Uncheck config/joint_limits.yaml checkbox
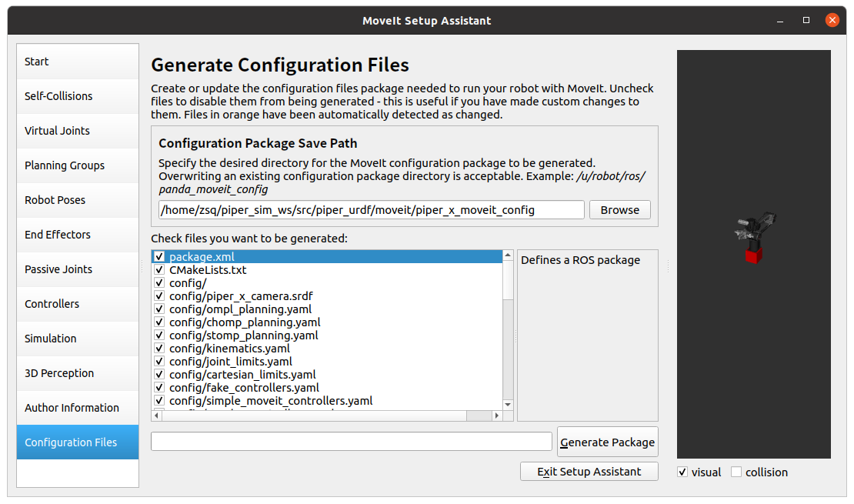 click(x=159, y=361)
